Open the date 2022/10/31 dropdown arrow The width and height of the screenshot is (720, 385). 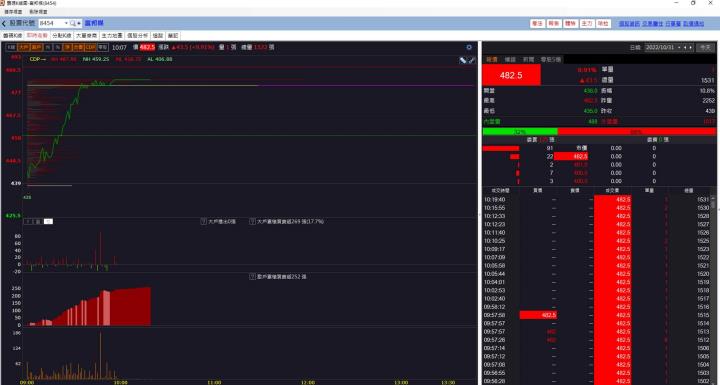(680, 47)
